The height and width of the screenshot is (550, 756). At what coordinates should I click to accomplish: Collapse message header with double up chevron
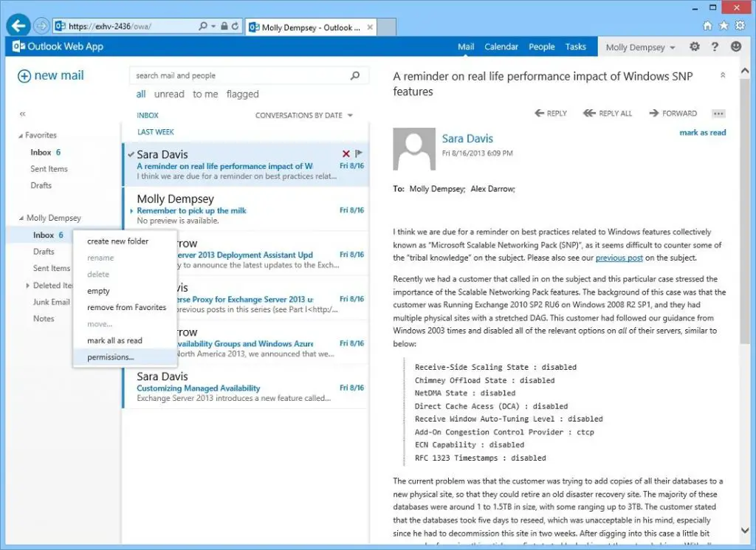[723, 75]
